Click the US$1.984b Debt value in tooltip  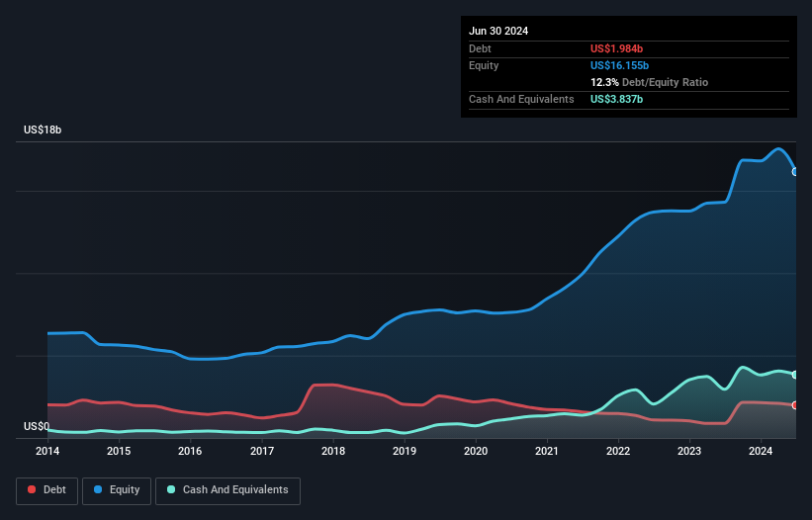click(x=616, y=48)
